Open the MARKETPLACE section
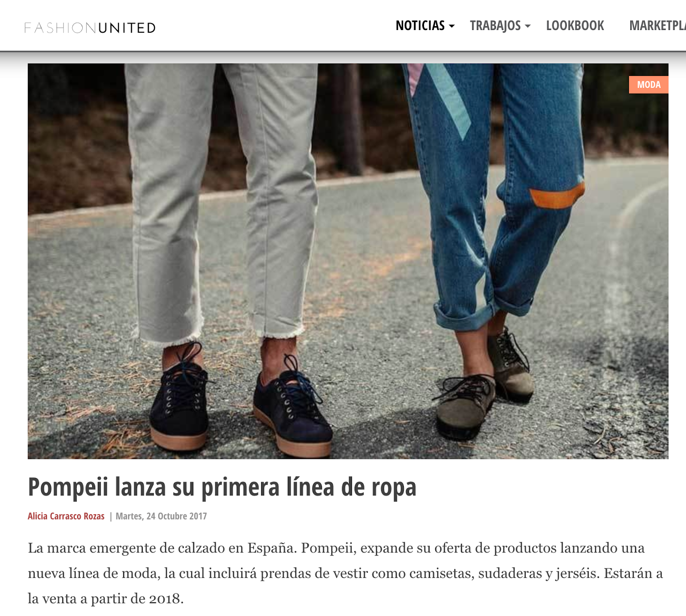Image resolution: width=686 pixels, height=616 pixels. 658,26
